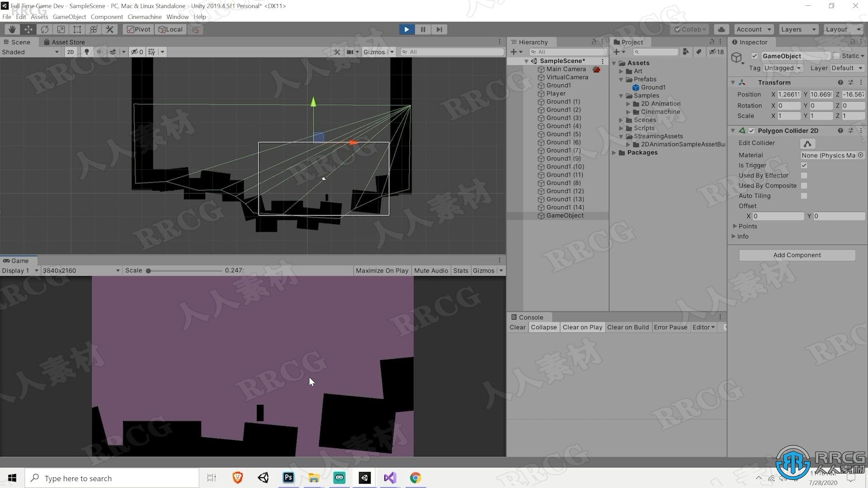The height and width of the screenshot is (488, 868).
Task: Click the Add Component button
Action: [797, 254]
